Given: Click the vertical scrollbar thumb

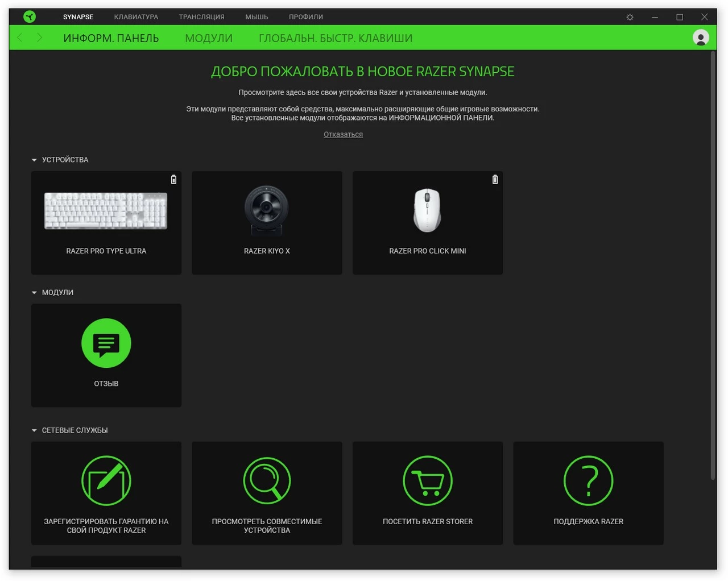Looking at the screenshot, I should (713, 266).
